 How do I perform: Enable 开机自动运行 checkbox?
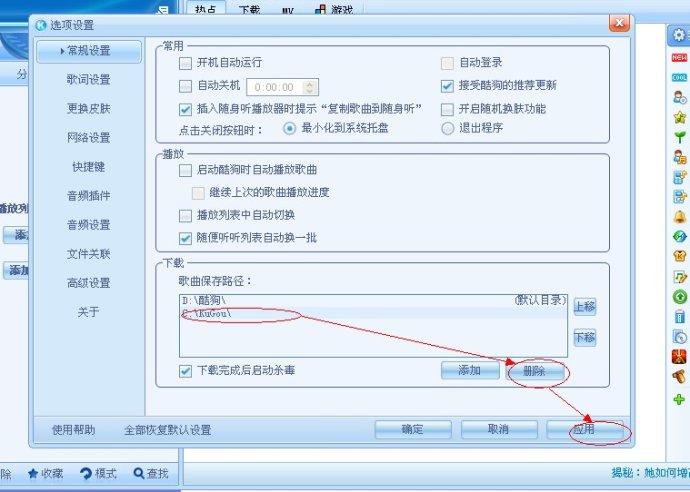click(185, 63)
